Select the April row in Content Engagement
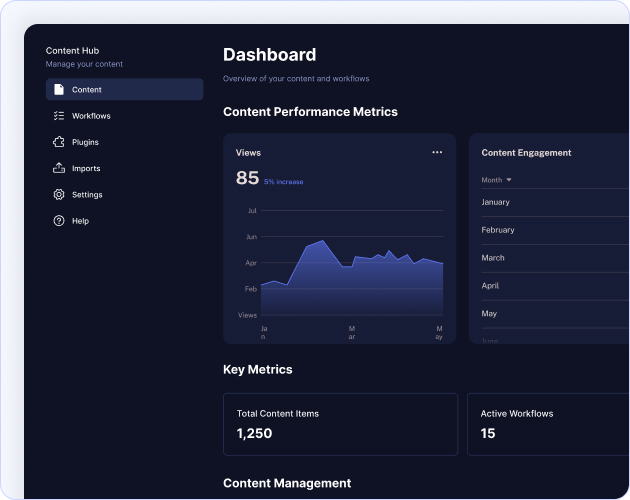Screen dimensions: 630x500 555,286
